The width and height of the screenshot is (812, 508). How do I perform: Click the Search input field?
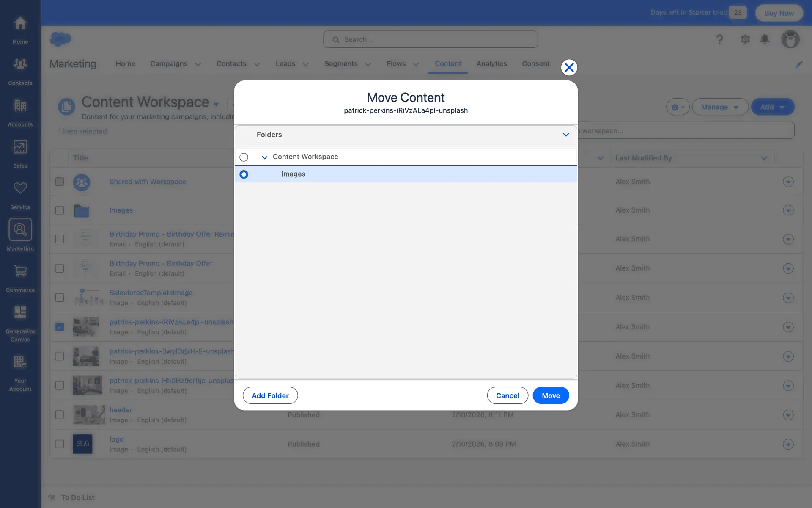click(431, 39)
